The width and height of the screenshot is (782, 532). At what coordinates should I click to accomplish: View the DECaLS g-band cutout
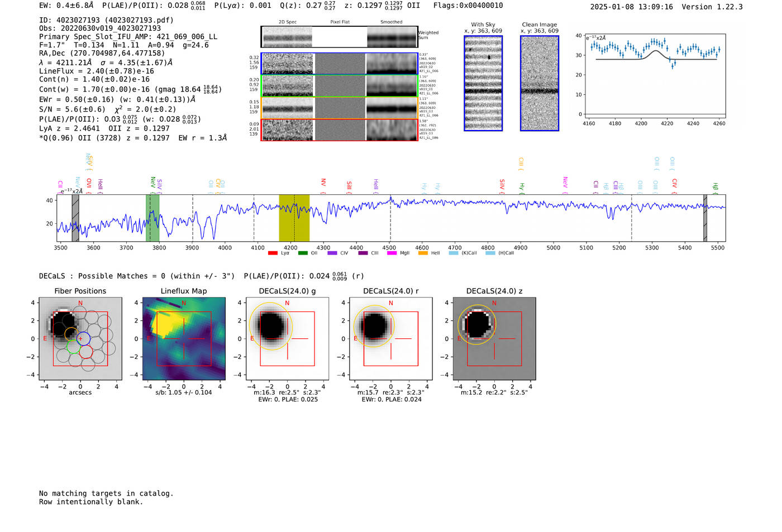[288, 339]
